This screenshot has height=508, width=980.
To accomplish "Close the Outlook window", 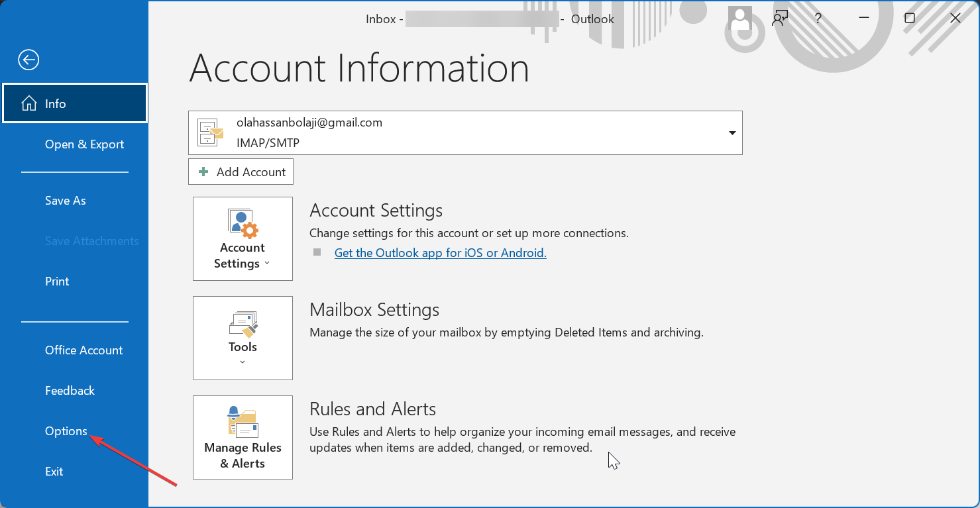I will (955, 19).
